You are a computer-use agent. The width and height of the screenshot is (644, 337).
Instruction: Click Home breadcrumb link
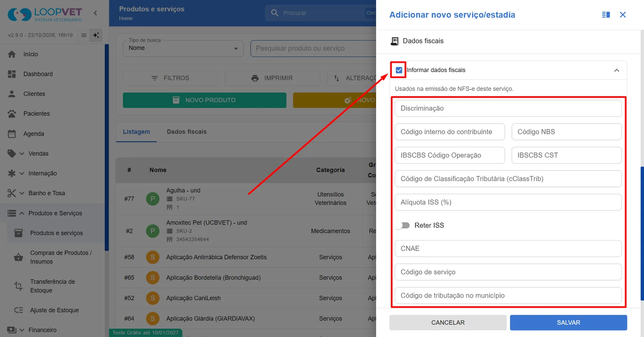(x=126, y=18)
